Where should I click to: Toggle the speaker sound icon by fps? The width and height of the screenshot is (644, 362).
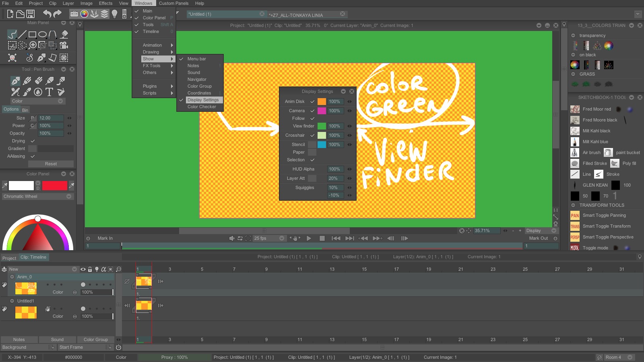pyautogui.click(x=231, y=238)
